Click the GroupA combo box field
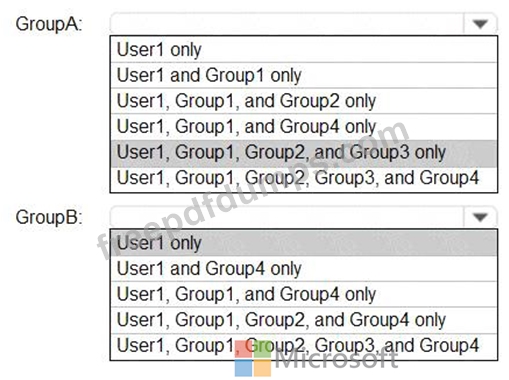This screenshot has width=509, height=380. tap(304, 24)
